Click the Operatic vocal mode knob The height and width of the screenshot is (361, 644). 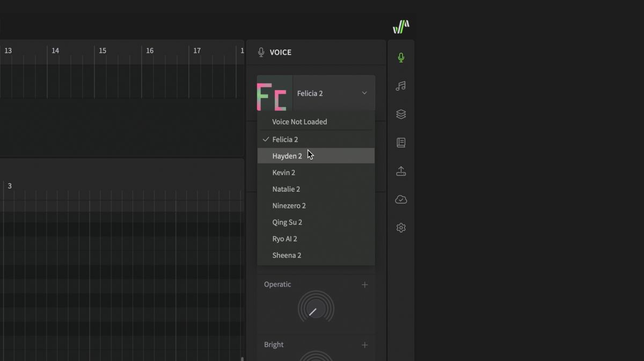(x=316, y=309)
